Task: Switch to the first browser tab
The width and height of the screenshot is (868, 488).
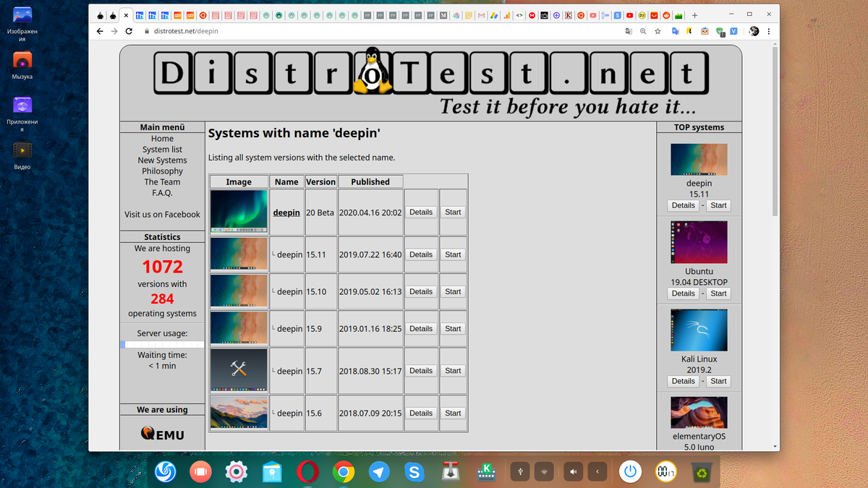Action: click(100, 14)
